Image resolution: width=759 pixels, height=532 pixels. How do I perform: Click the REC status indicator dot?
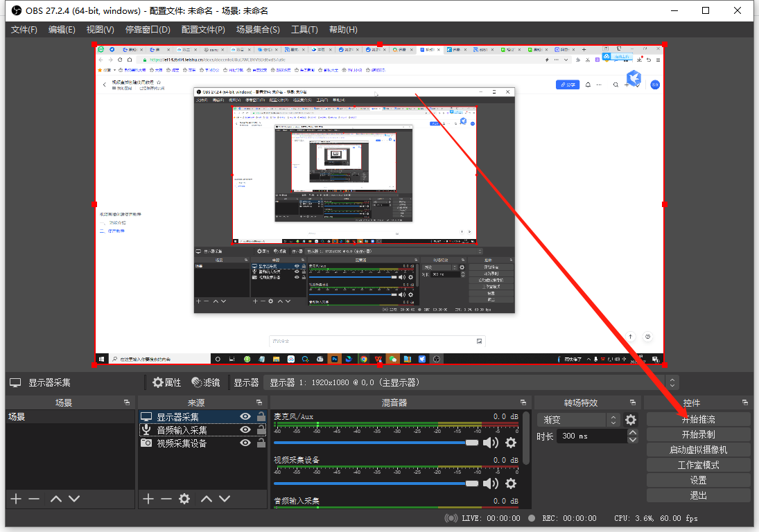532,518
